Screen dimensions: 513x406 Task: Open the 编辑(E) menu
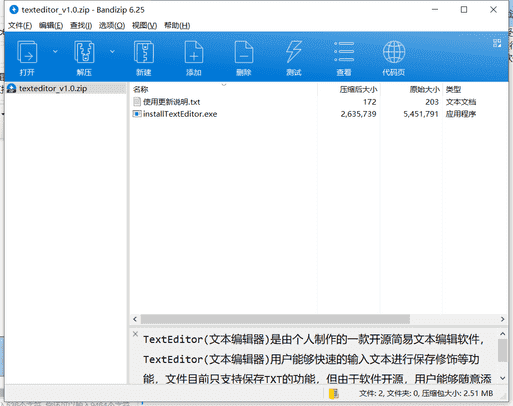[x=51, y=26]
